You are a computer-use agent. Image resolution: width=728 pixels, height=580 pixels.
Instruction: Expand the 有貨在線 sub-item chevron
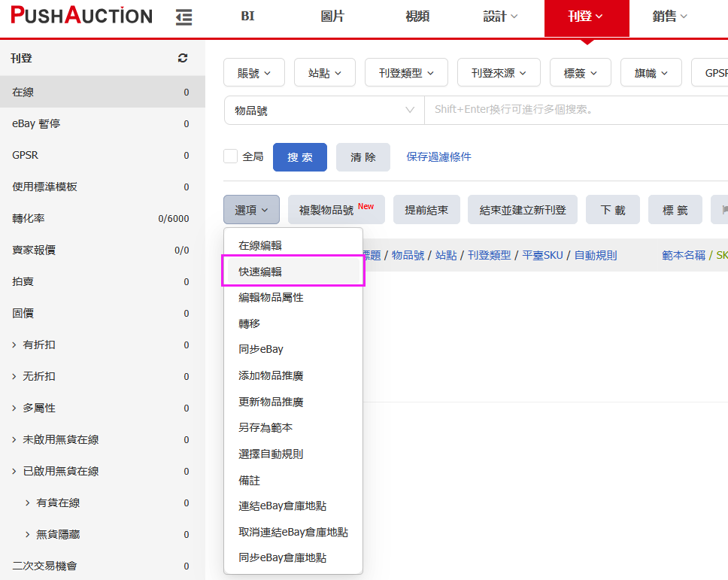[27, 503]
